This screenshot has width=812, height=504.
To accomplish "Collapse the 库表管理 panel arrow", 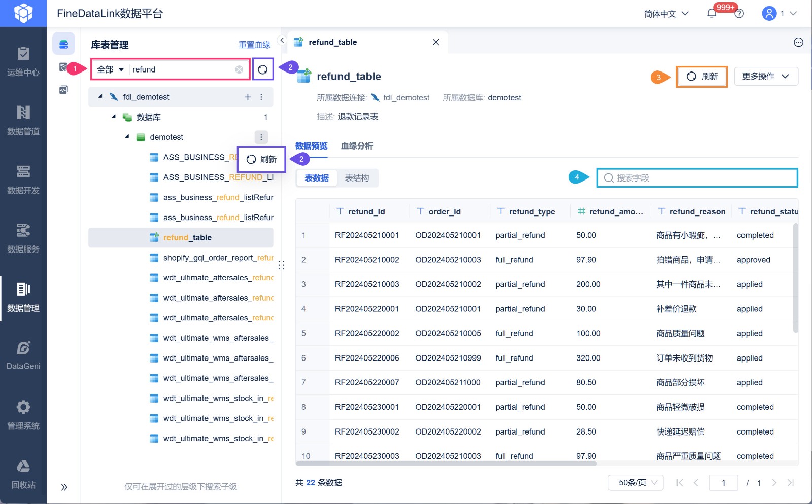I will (x=282, y=40).
